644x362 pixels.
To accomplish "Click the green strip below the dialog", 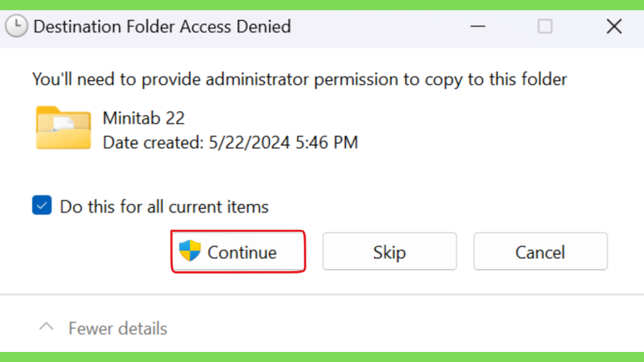I will coord(322,357).
